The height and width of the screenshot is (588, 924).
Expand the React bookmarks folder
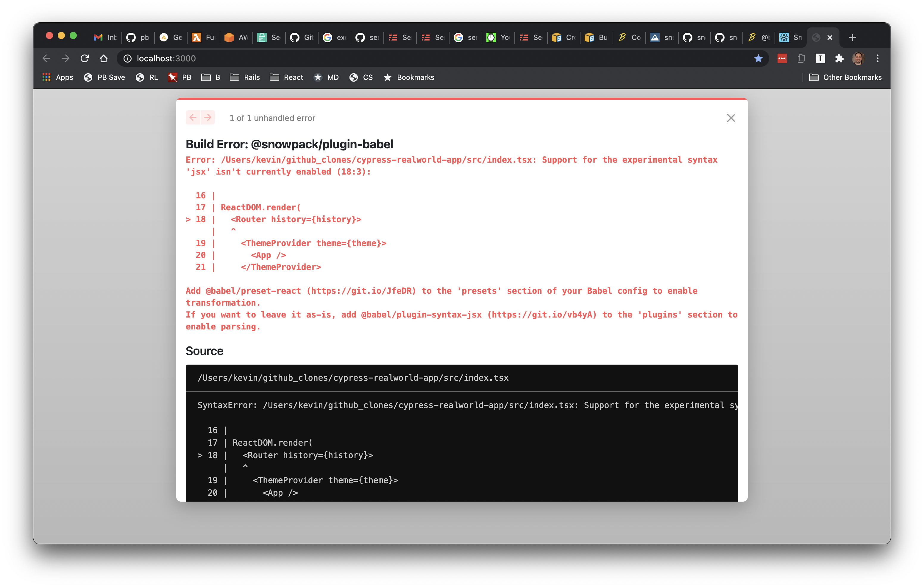(286, 77)
